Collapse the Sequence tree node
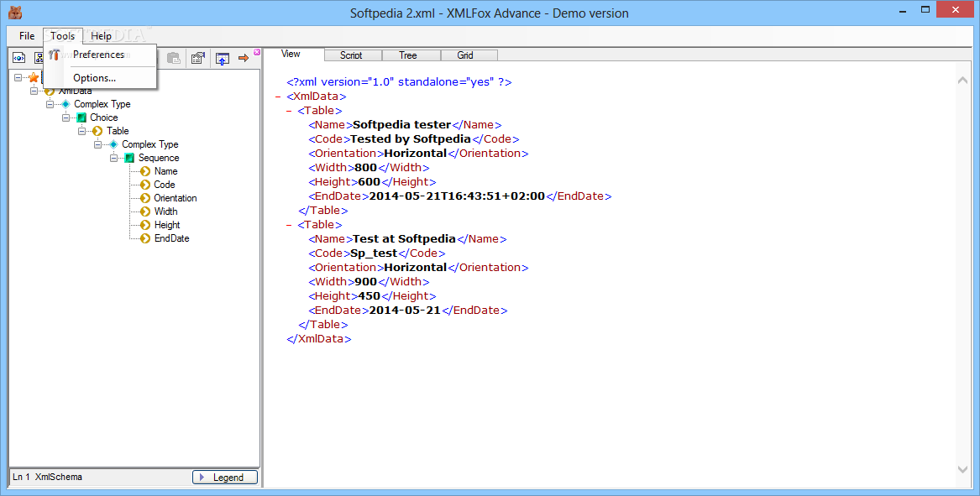The height and width of the screenshot is (496, 980). 114,158
